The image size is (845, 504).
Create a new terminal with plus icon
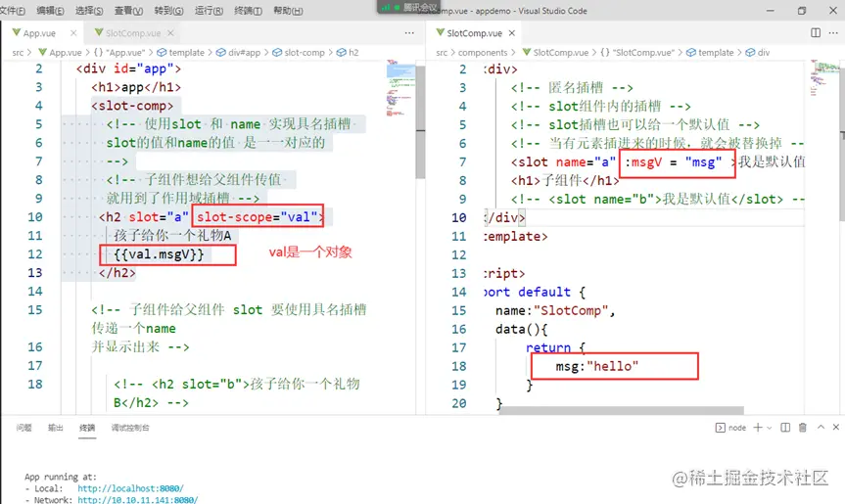[758, 428]
